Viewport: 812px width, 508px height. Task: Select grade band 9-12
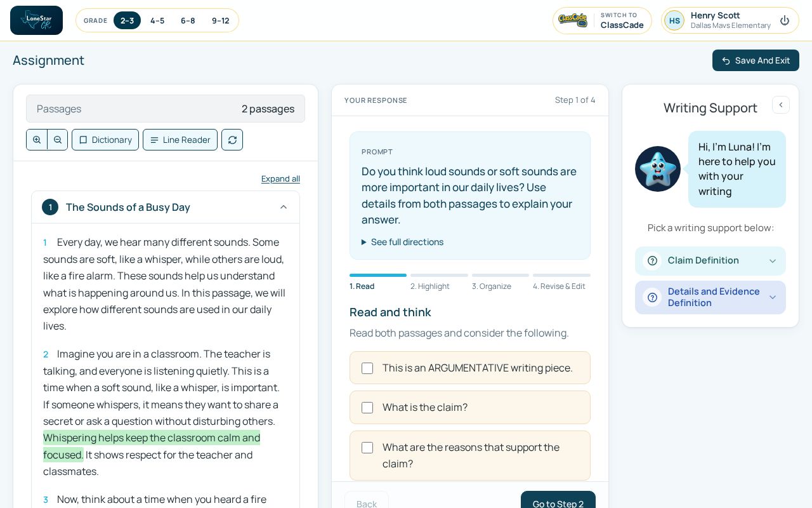[221, 20]
